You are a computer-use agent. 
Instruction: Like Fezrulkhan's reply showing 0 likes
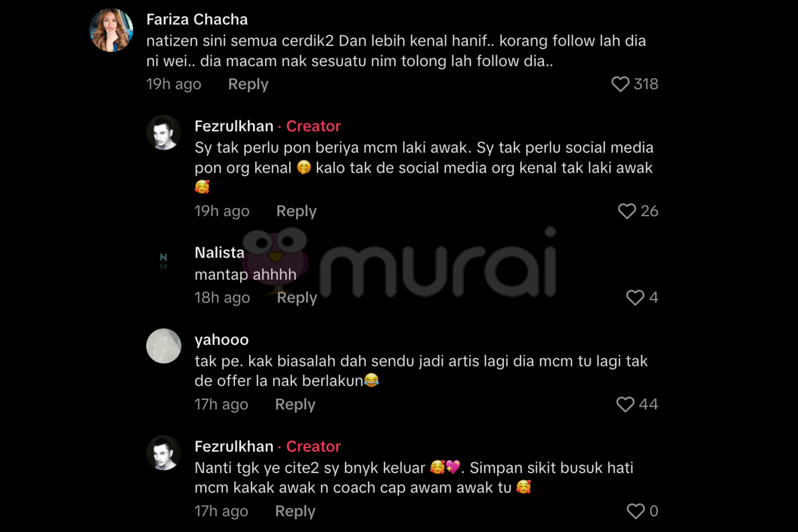[x=635, y=511]
